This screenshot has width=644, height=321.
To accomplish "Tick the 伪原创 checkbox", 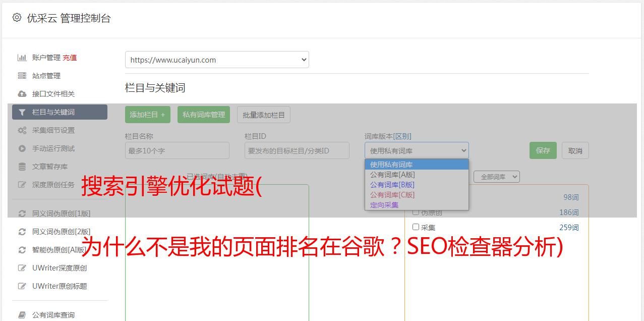I will (x=416, y=212).
